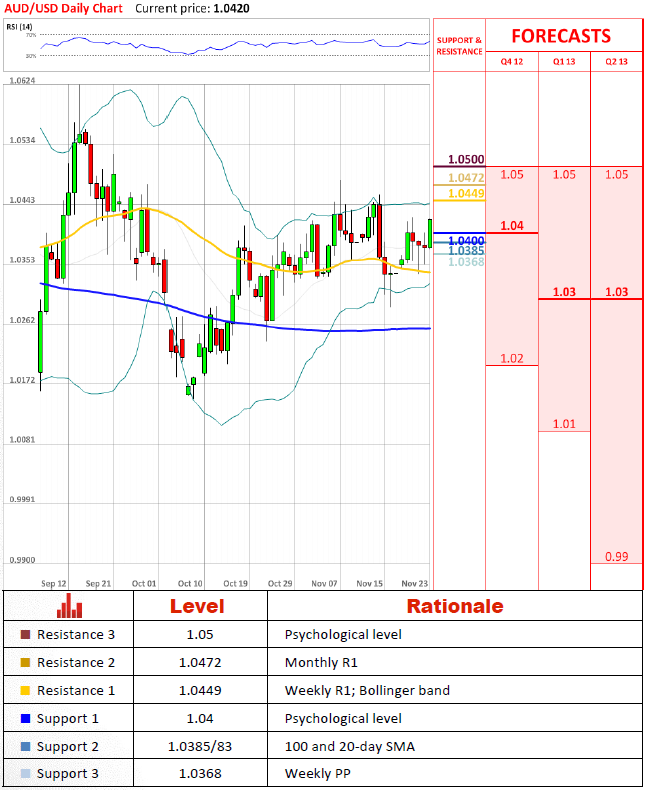The width and height of the screenshot is (648, 790).
Task: Click the level cell 1.0385/83
Action: [x=200, y=747]
